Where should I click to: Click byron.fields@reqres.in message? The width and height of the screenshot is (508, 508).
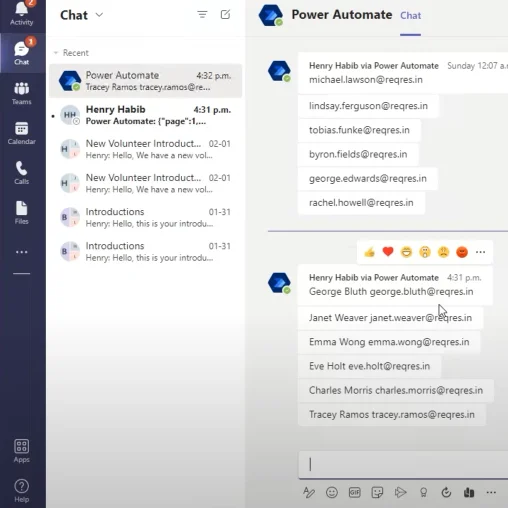358,154
